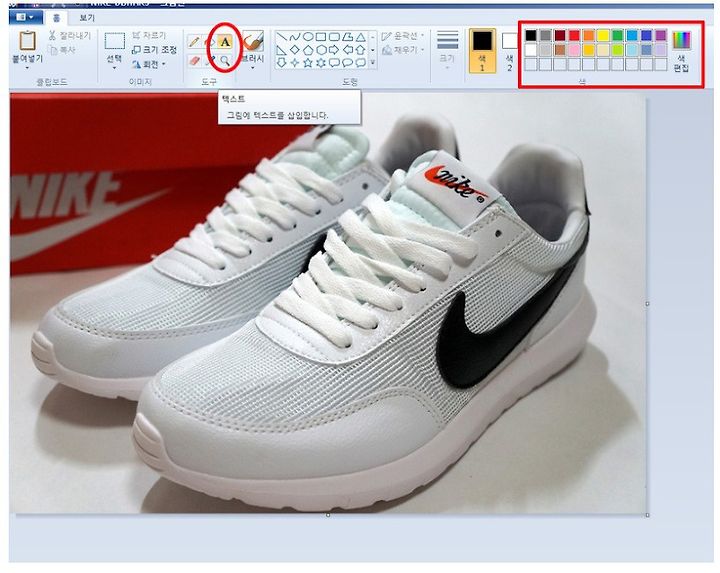The image size is (720, 573).
Task: Choose the Hexagon shape
Action: coord(321,50)
